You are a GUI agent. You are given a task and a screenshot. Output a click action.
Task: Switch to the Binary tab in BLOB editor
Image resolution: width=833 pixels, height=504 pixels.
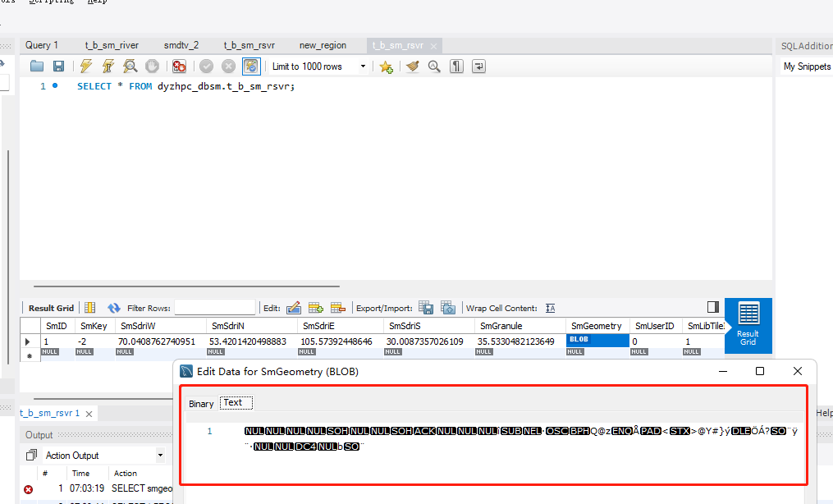[x=201, y=404]
